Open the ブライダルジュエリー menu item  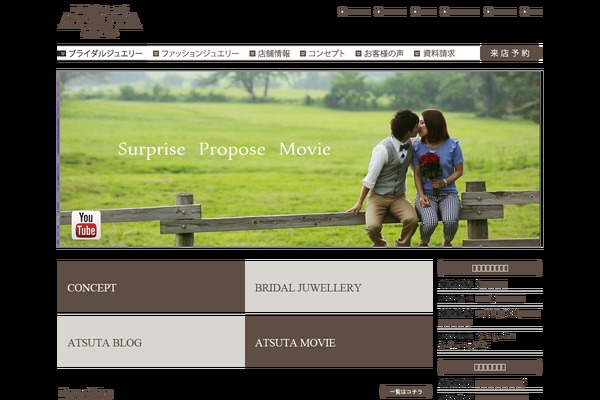(101, 54)
